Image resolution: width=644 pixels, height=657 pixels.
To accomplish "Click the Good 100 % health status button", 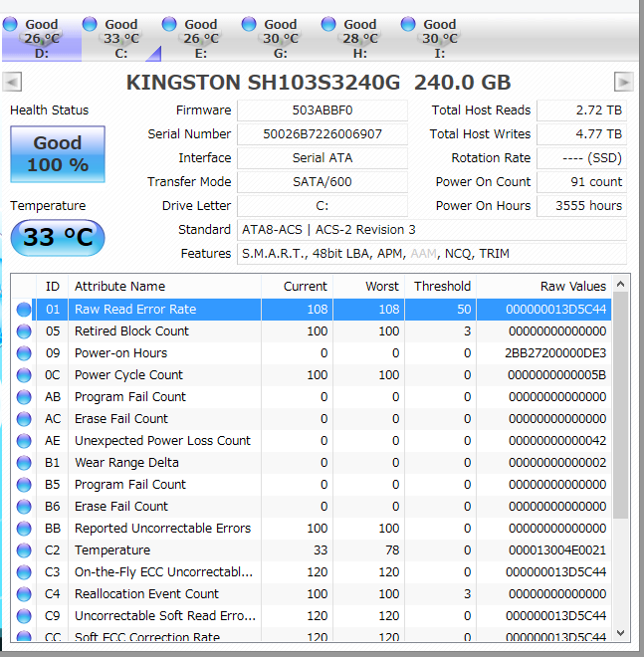I will (x=58, y=154).
